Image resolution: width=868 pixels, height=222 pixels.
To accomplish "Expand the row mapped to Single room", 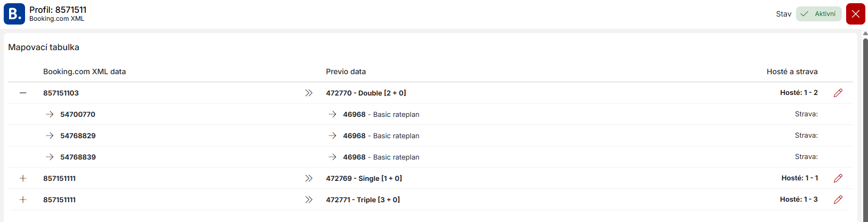I will 23,178.
